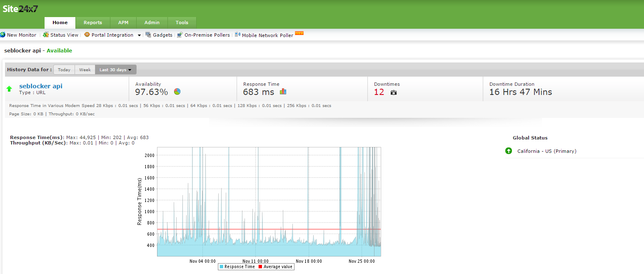Viewport: 644px width, 274px height.
Task: Click the Type : URL label
Action: click(x=32, y=92)
